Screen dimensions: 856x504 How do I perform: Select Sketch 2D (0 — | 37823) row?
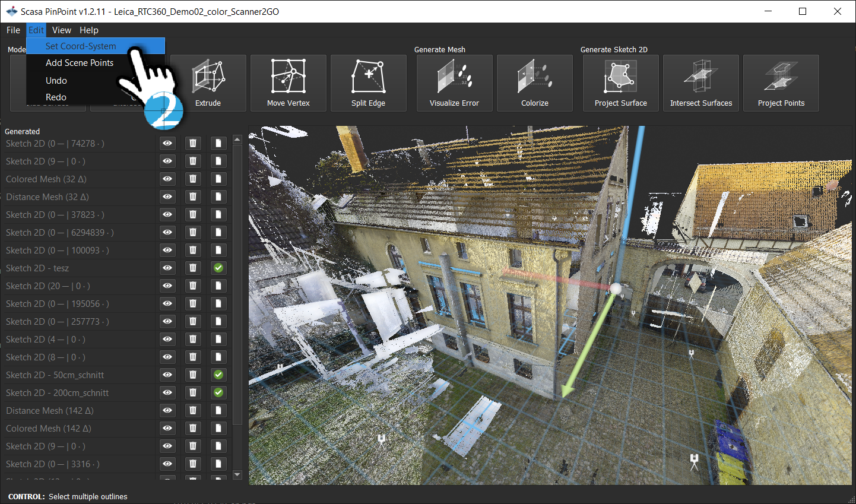pyautogui.click(x=79, y=215)
